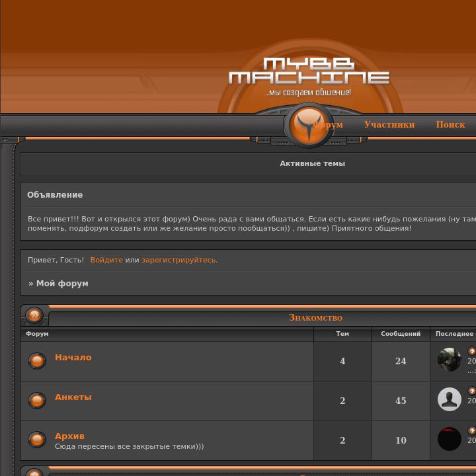Image resolution: width=476 pixels, height=476 pixels.
Task: Click the status icon next to Архив
Action: [37, 439]
